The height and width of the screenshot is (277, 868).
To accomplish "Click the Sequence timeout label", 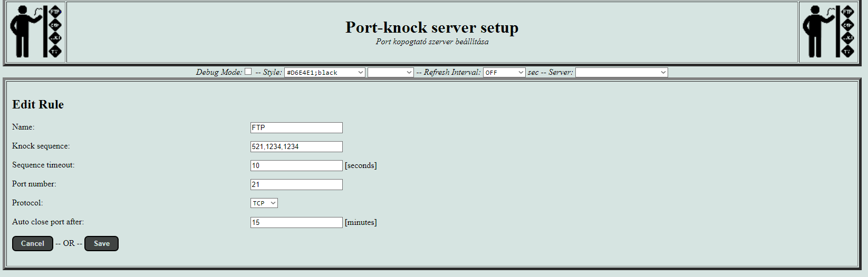I will pyautogui.click(x=43, y=165).
